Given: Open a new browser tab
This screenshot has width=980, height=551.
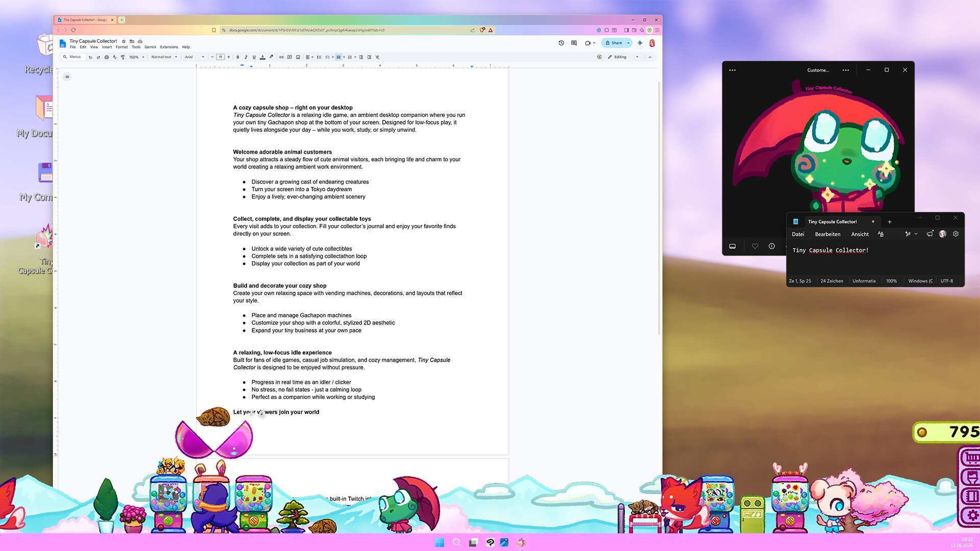Looking at the screenshot, I should click(x=122, y=20).
